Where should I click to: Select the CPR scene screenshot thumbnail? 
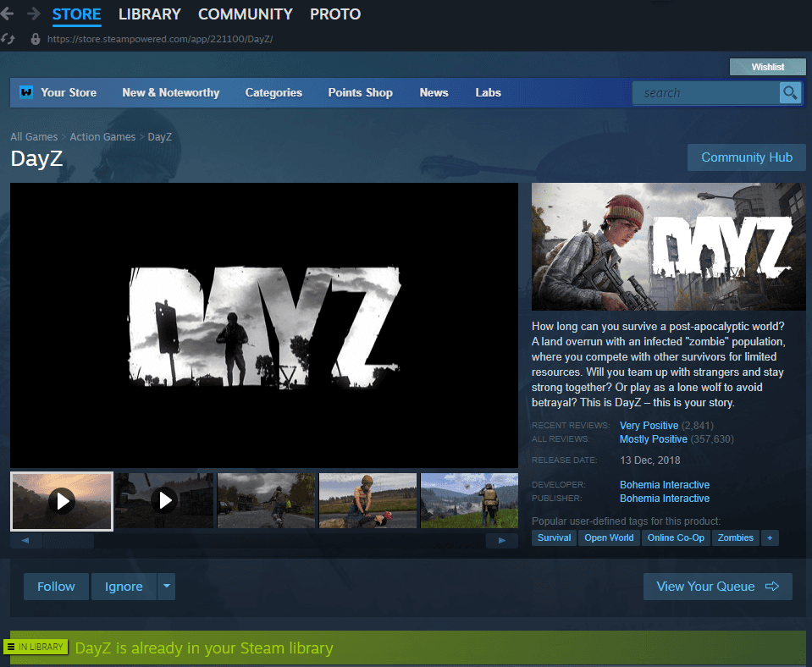coord(367,501)
